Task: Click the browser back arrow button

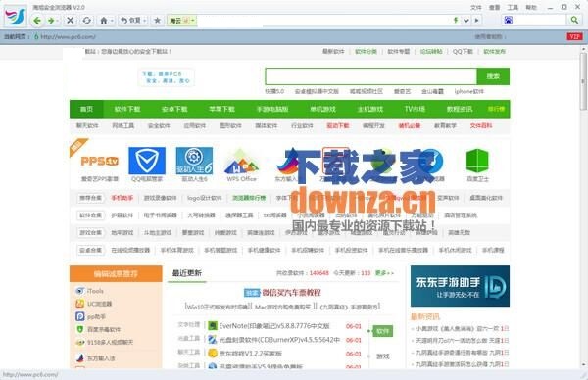Action: point(37,21)
